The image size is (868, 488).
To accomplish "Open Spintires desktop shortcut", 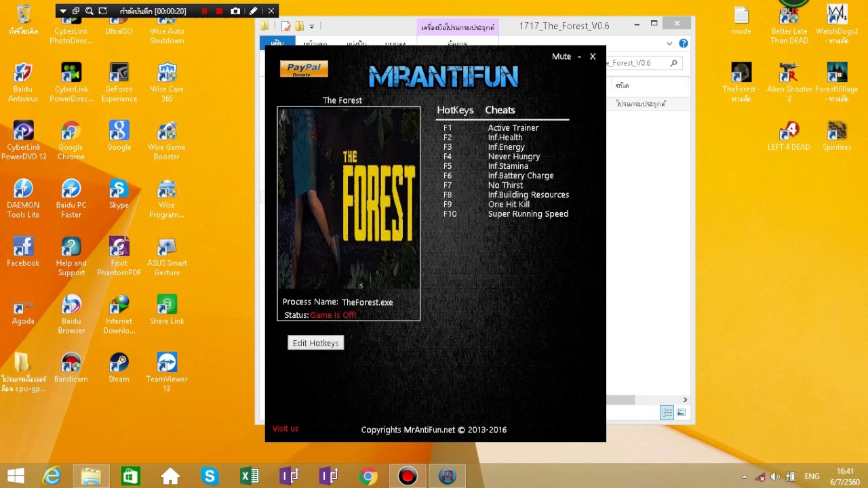I will point(837,136).
